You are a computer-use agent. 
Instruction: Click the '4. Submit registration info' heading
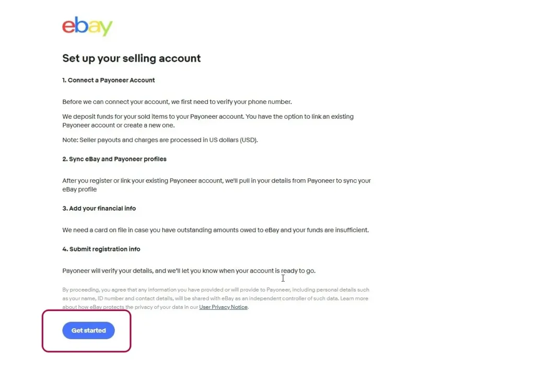click(x=101, y=249)
